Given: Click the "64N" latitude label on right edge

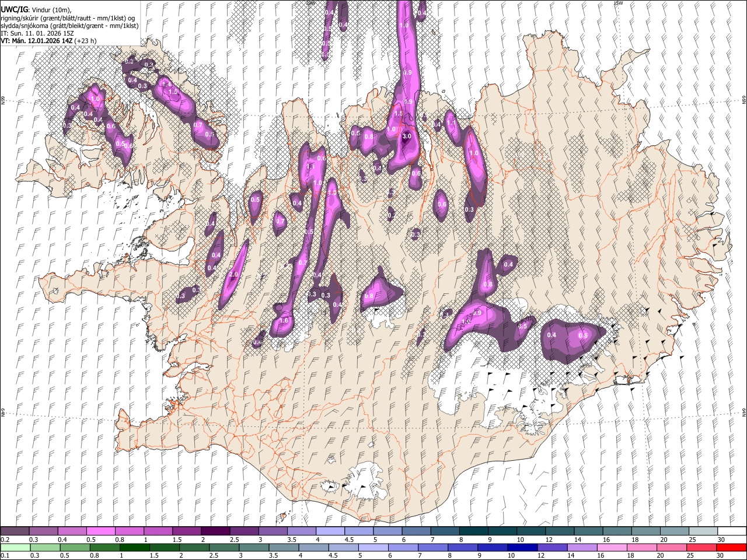Looking at the screenshot, I should (x=743, y=412).
